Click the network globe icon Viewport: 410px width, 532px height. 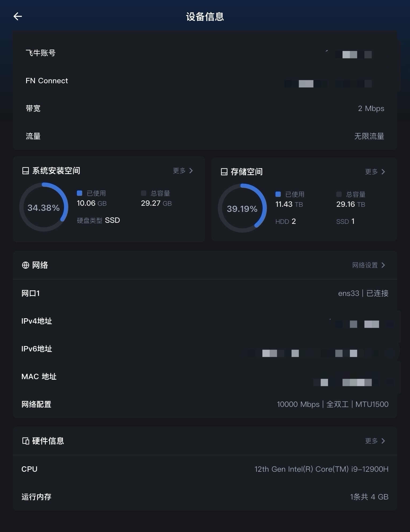click(x=25, y=265)
